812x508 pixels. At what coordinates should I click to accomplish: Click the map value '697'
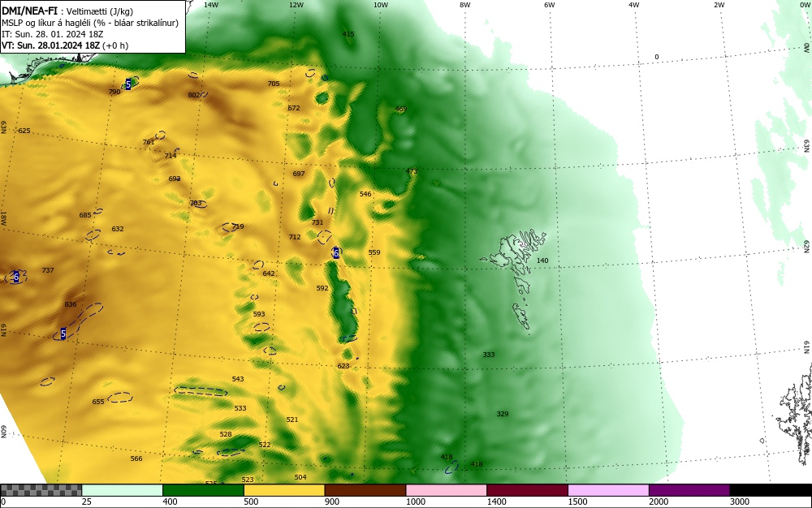tap(299, 174)
